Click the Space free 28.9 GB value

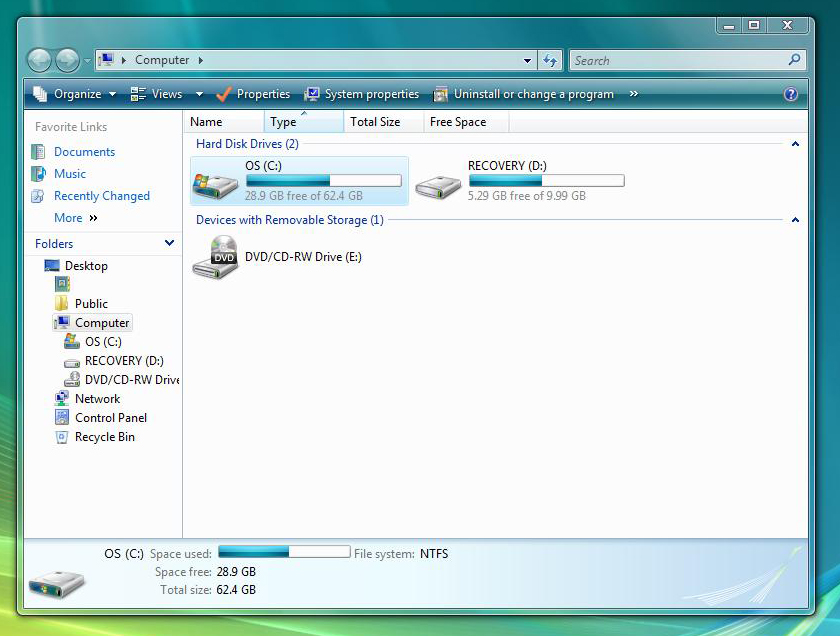(236, 572)
